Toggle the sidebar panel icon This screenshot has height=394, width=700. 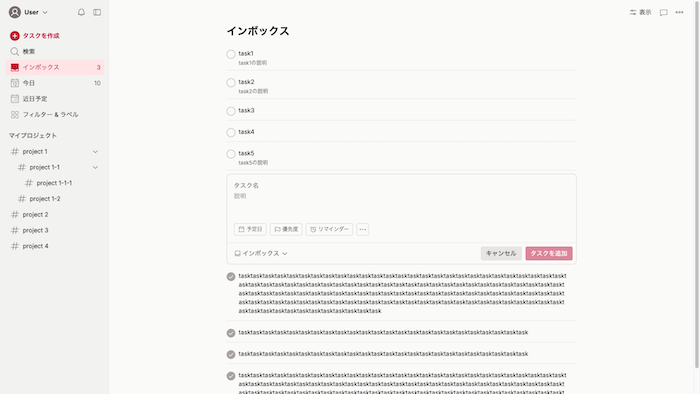pyautogui.click(x=97, y=12)
